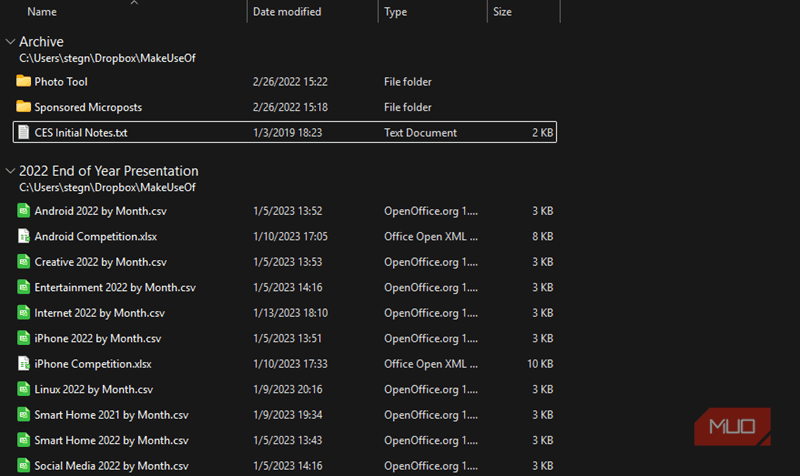Select Social Media 2022 by Month.csv name
Viewport: 800px width, 476px height.
click(x=111, y=466)
